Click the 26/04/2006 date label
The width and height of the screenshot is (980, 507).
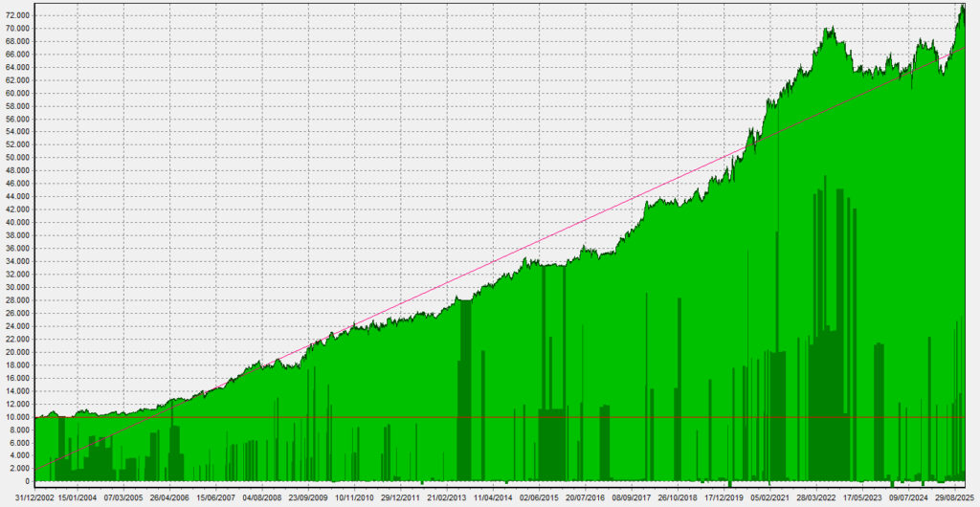click(x=169, y=498)
